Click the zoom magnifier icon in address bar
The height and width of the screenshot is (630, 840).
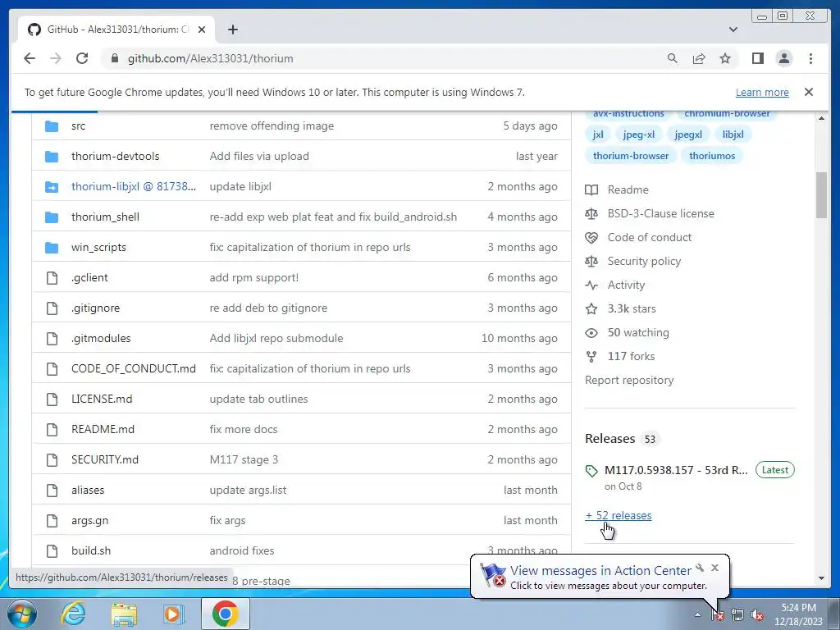point(673,58)
